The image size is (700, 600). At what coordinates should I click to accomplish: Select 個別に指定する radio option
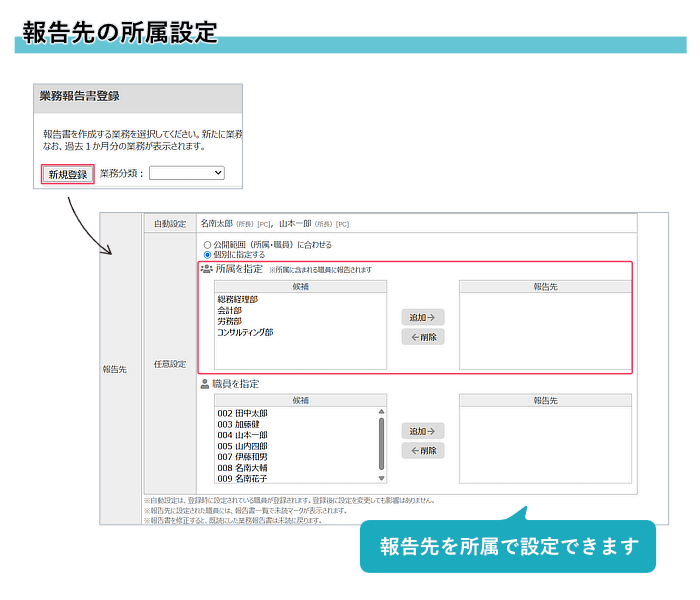click(207, 255)
